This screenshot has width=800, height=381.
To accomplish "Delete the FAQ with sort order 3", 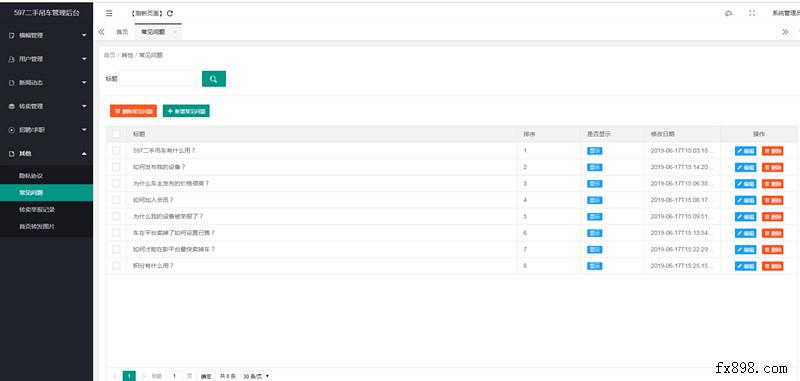I will point(772,184).
